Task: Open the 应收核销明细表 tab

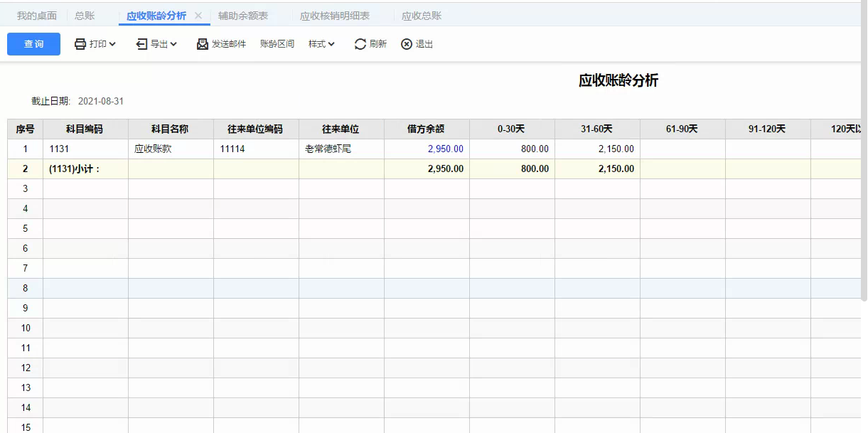Action: pyautogui.click(x=335, y=16)
